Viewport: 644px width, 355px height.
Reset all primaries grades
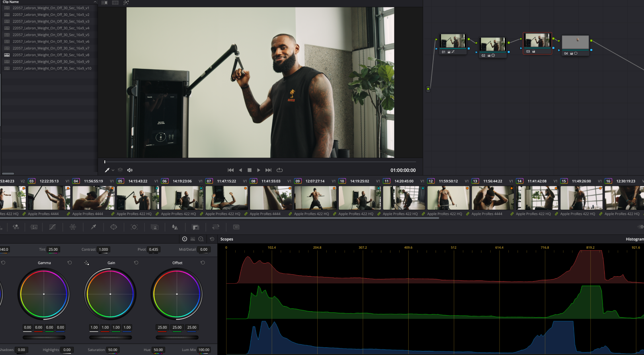tap(212, 239)
